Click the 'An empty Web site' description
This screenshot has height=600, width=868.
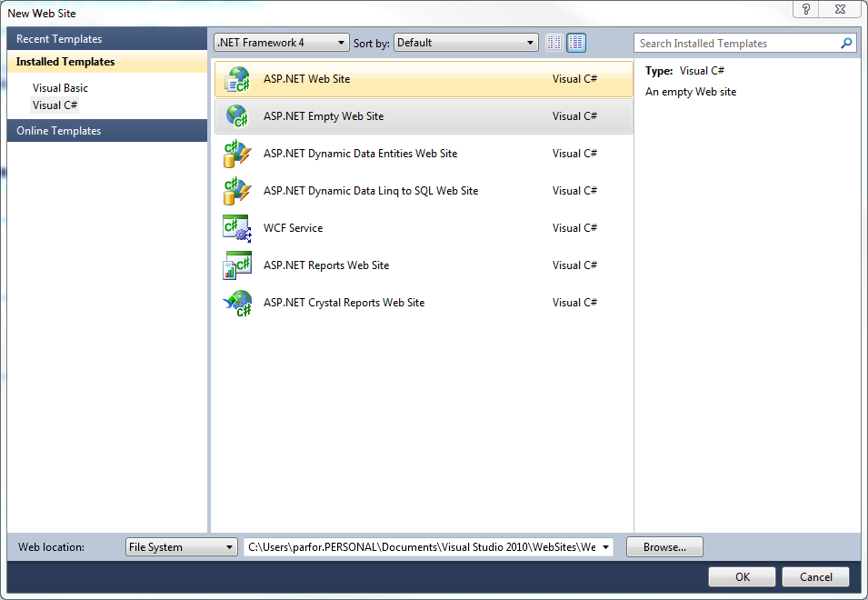tap(690, 92)
